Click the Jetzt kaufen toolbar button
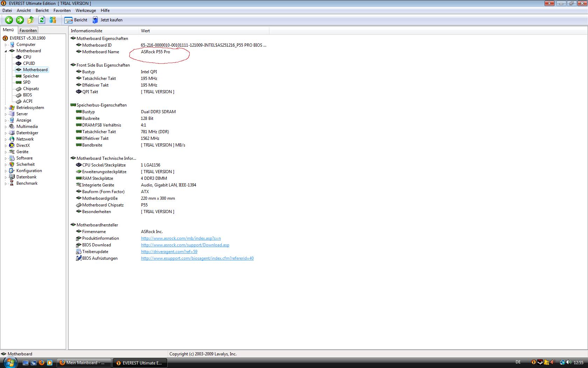Screen dimensions: 588x368 coord(107,20)
